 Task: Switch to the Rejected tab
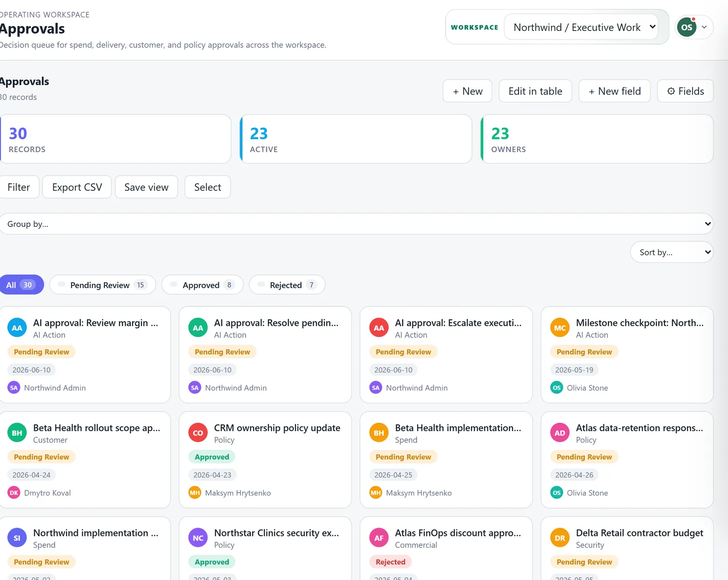[x=287, y=285]
